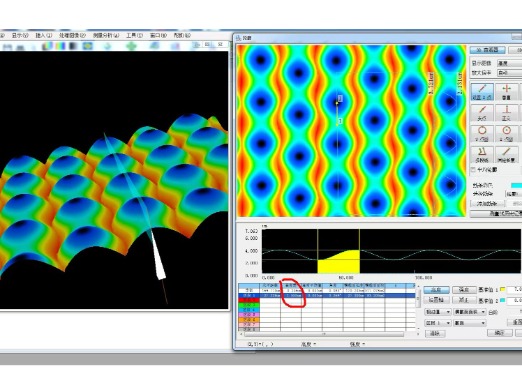Select the red slanted-line tool in second row
The width and height of the screenshot is (522, 392).
[x=482, y=113]
